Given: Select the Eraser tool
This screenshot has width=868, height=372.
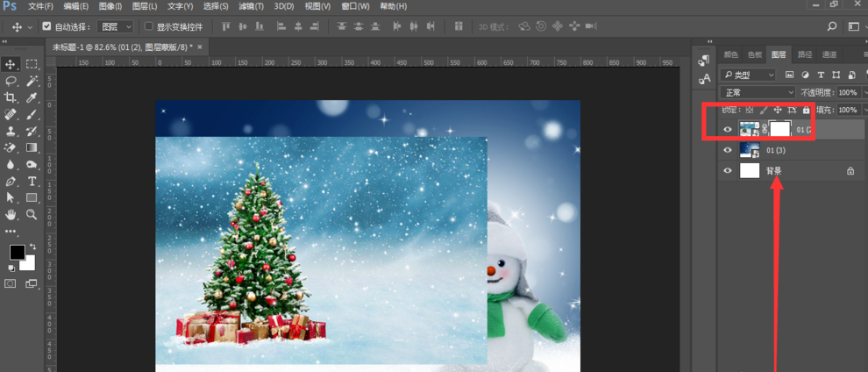Looking at the screenshot, I should 11,147.
